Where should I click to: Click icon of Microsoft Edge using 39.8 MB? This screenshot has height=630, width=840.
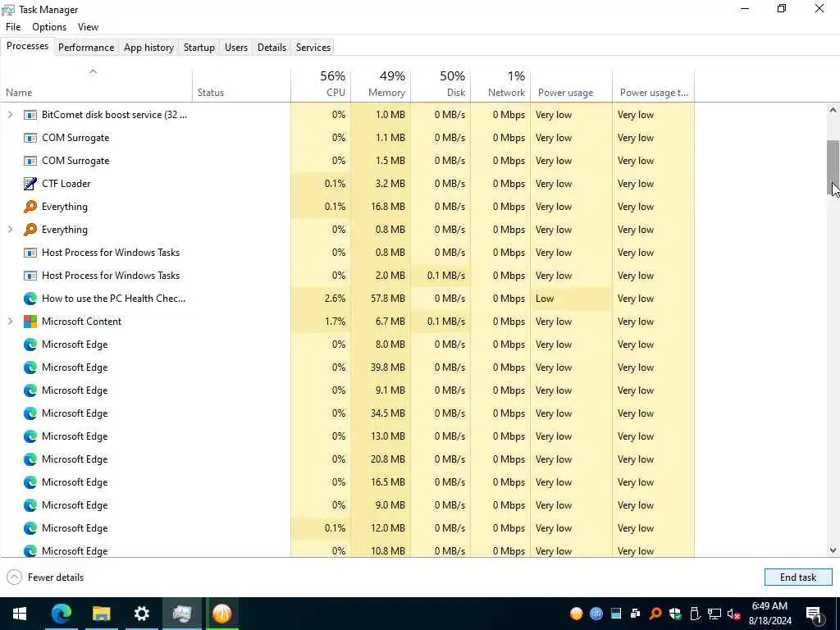click(30, 367)
